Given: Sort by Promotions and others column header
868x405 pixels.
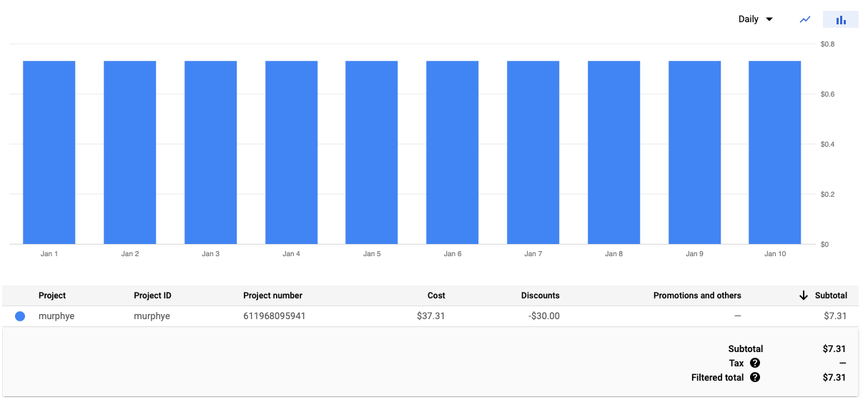Looking at the screenshot, I should 697,296.
